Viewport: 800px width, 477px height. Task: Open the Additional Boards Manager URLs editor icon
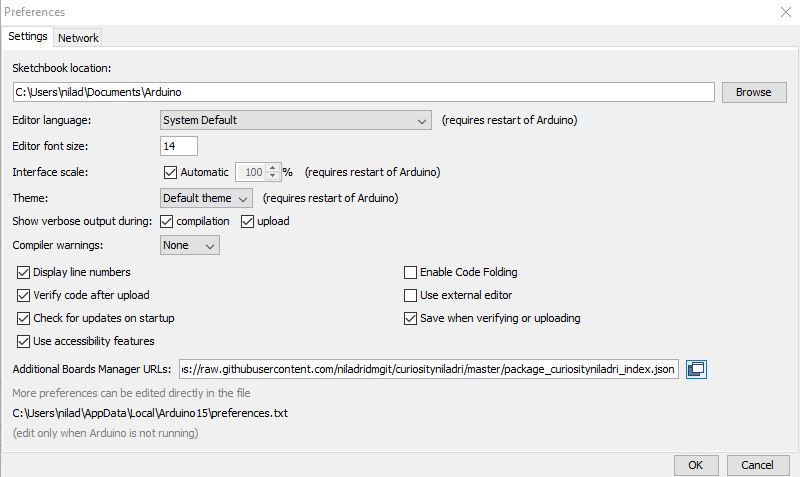click(696, 369)
